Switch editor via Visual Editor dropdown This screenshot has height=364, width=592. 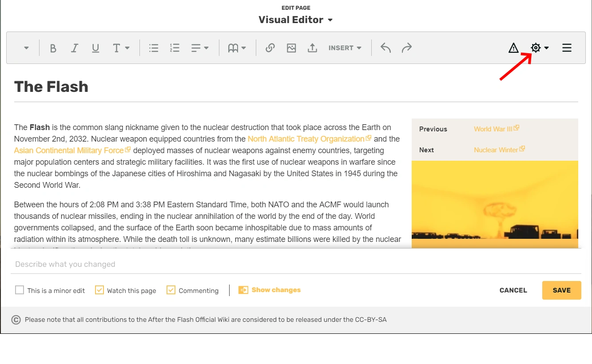click(x=296, y=20)
